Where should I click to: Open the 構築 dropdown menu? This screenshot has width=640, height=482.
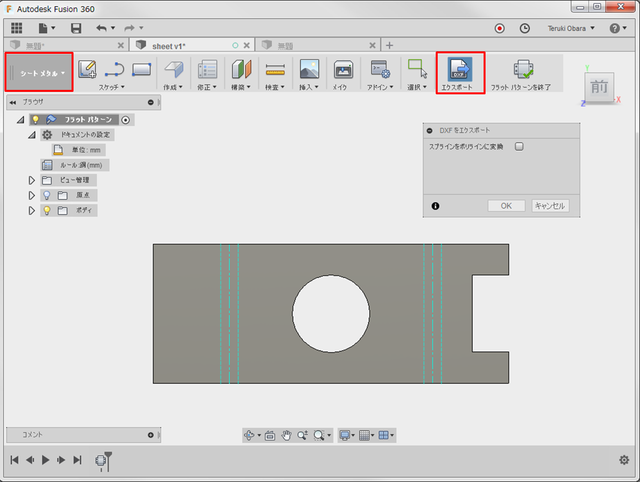241,87
